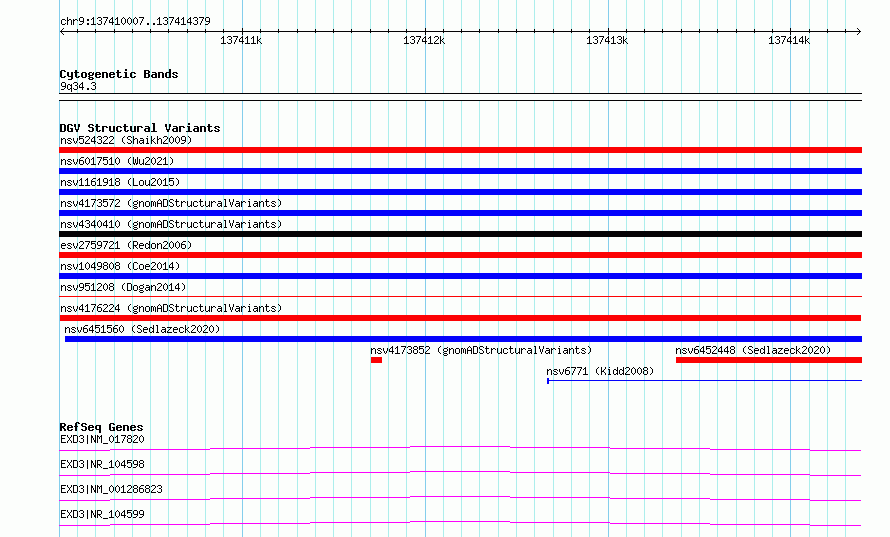Click the 137414k ruler position label

tap(789, 40)
